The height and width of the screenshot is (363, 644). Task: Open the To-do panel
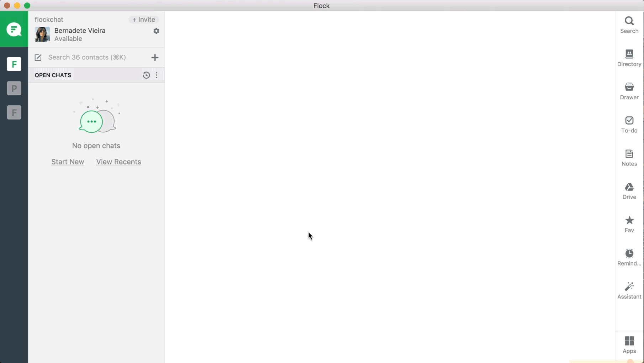pyautogui.click(x=629, y=124)
